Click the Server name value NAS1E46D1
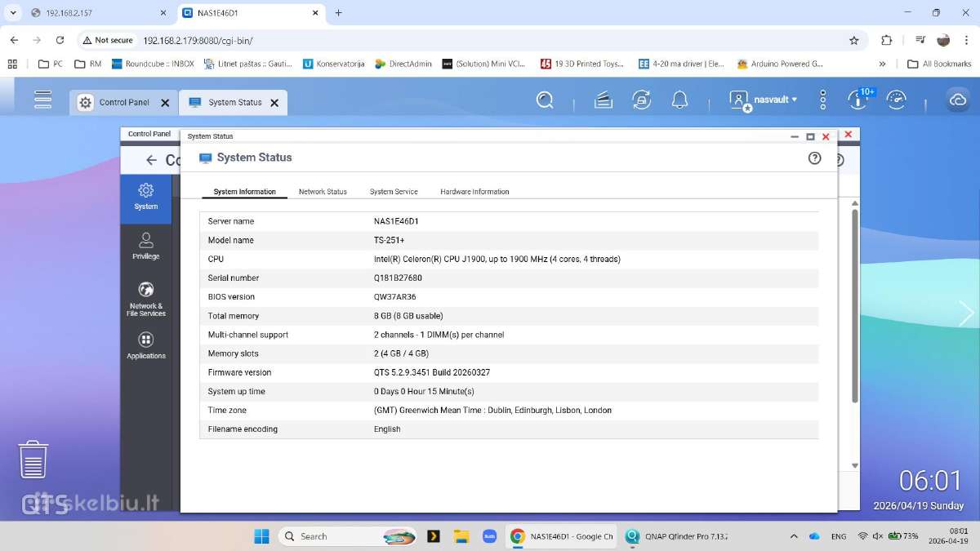Screen dimensions: 980x551 point(396,221)
